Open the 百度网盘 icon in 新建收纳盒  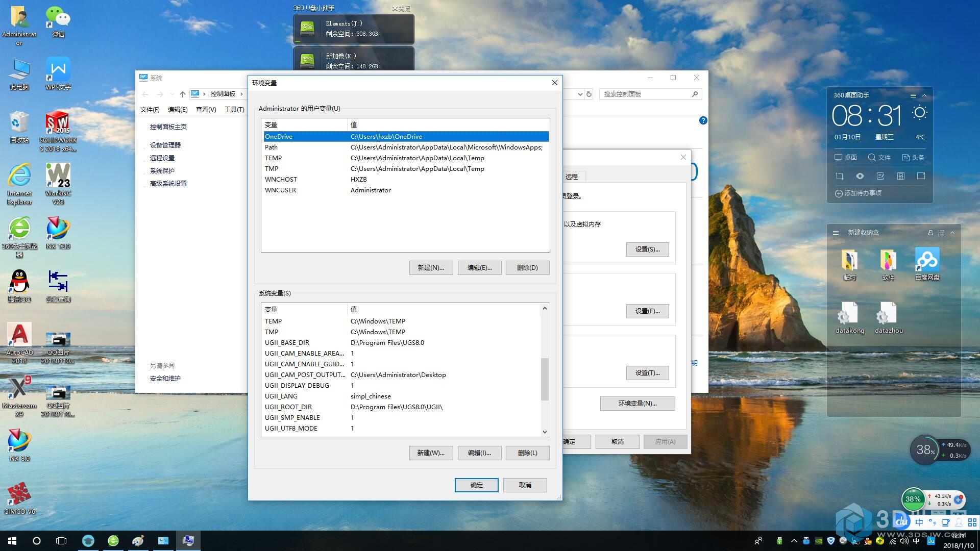927,264
